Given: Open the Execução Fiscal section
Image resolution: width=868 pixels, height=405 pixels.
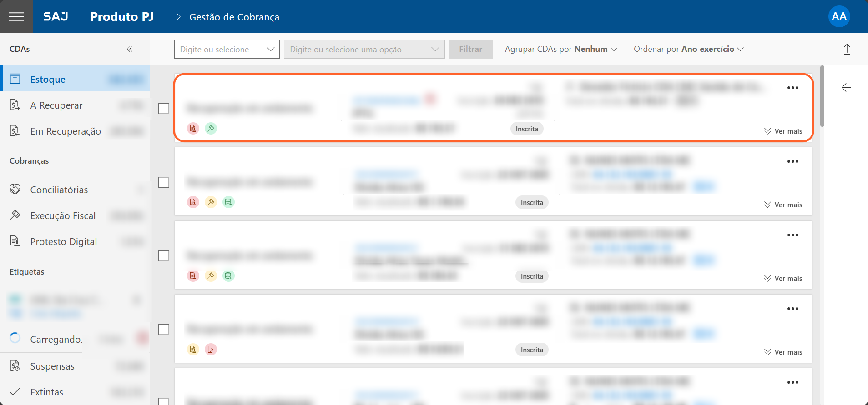Looking at the screenshot, I should point(63,216).
